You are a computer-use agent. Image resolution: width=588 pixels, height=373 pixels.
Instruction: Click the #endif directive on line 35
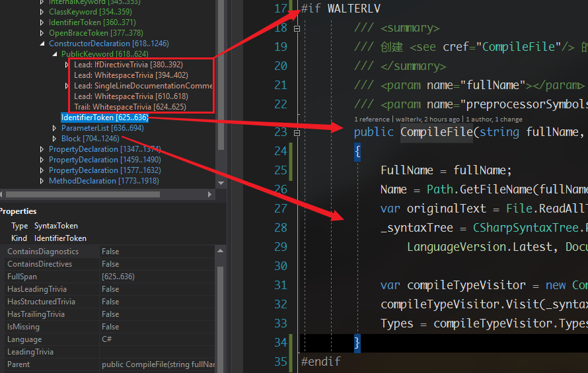tap(320, 362)
